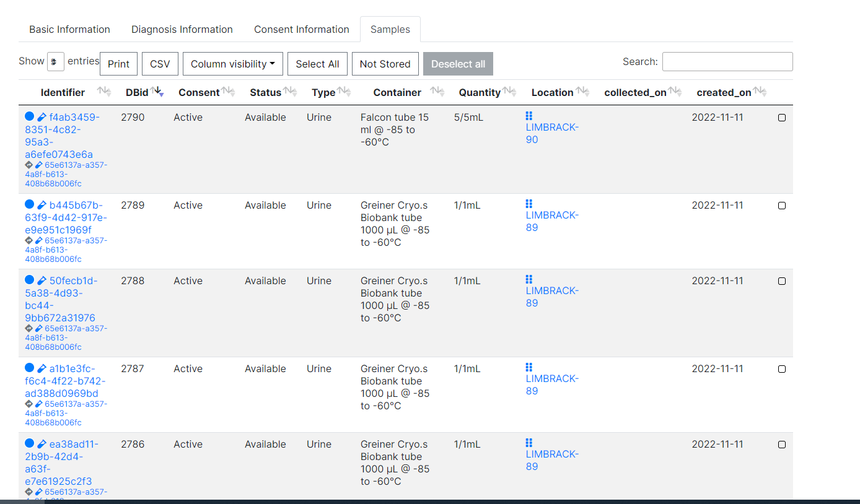
Task: Click the test tube icon before parent ID 65e6137a
Action: pos(38,165)
